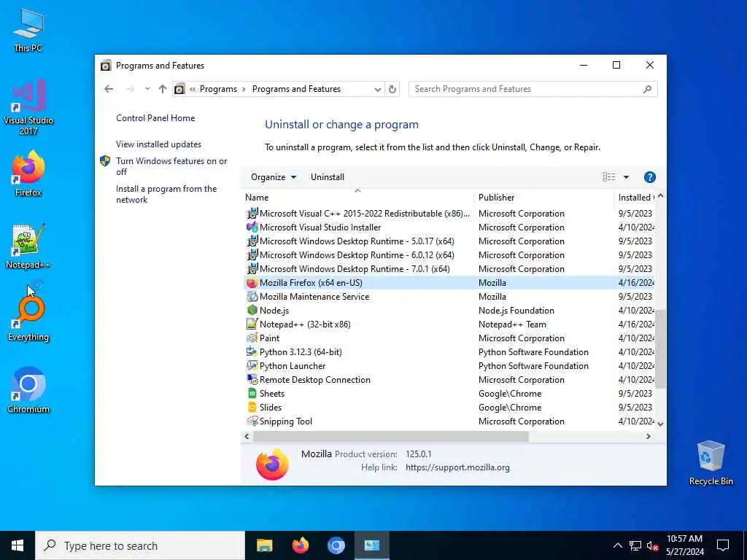The image size is (747, 560).
Task: Select Mozilla Firefox icon in program list
Action: [252, 283]
